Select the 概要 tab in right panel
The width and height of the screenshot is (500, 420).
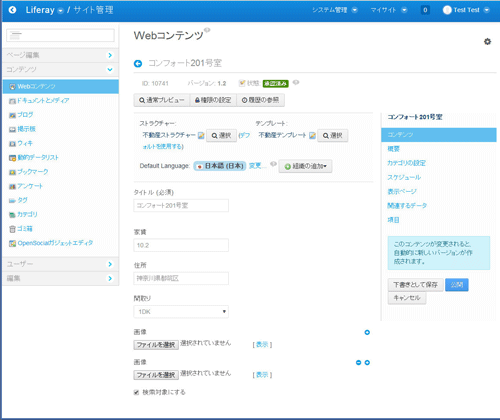[x=393, y=149]
